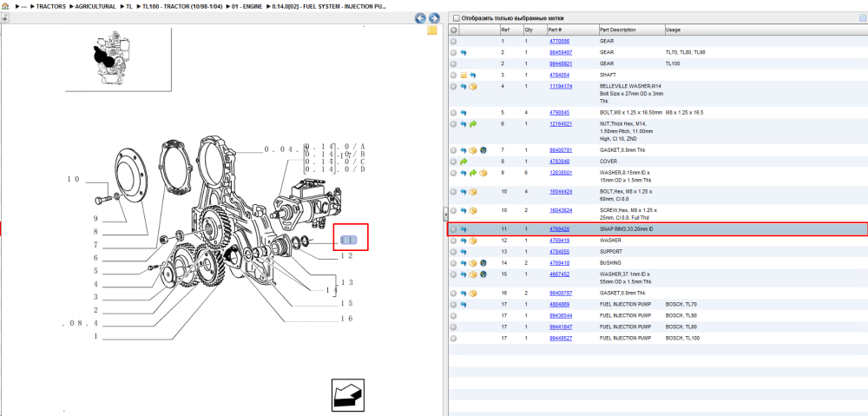The image size is (868, 416).
Task: Click blue replacement arrow for part 98459487
Action: (464, 53)
